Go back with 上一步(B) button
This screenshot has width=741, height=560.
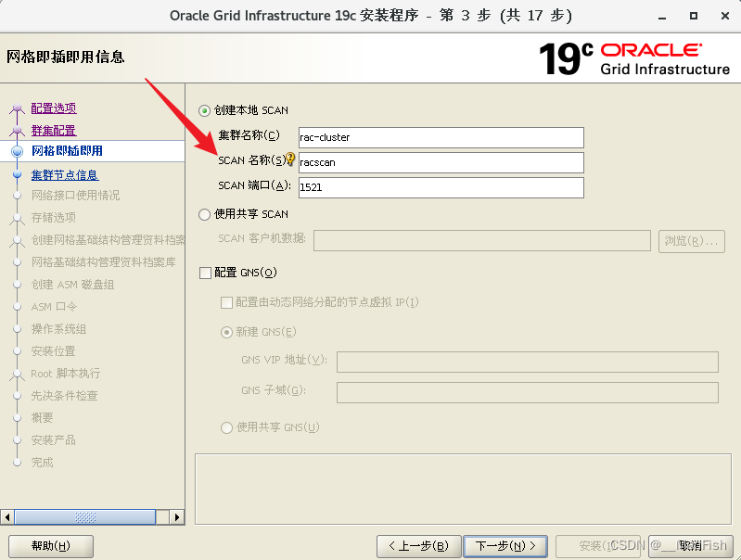point(418,546)
